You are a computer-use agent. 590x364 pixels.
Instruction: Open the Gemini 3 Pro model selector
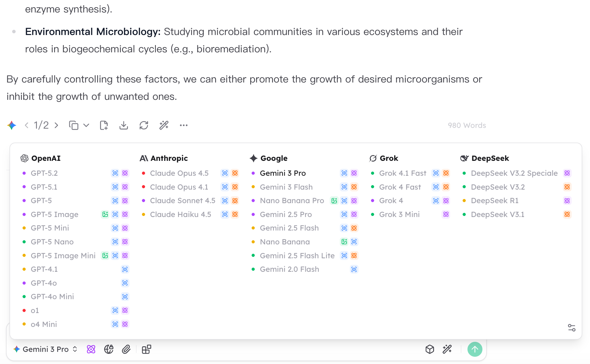coord(45,349)
